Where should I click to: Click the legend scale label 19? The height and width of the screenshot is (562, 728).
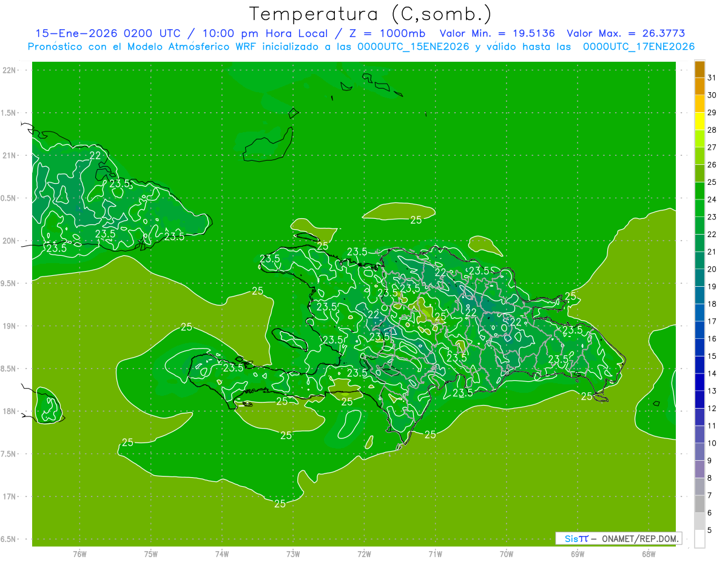(x=712, y=287)
